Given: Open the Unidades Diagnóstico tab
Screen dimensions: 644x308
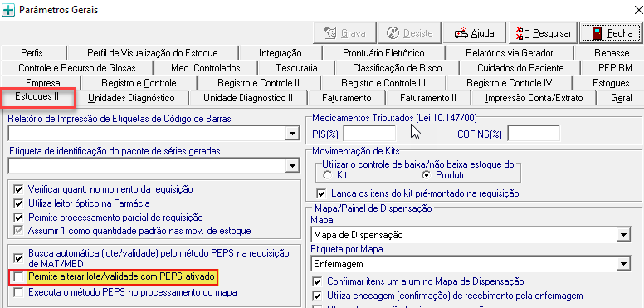Looking at the screenshot, I should pos(131,98).
